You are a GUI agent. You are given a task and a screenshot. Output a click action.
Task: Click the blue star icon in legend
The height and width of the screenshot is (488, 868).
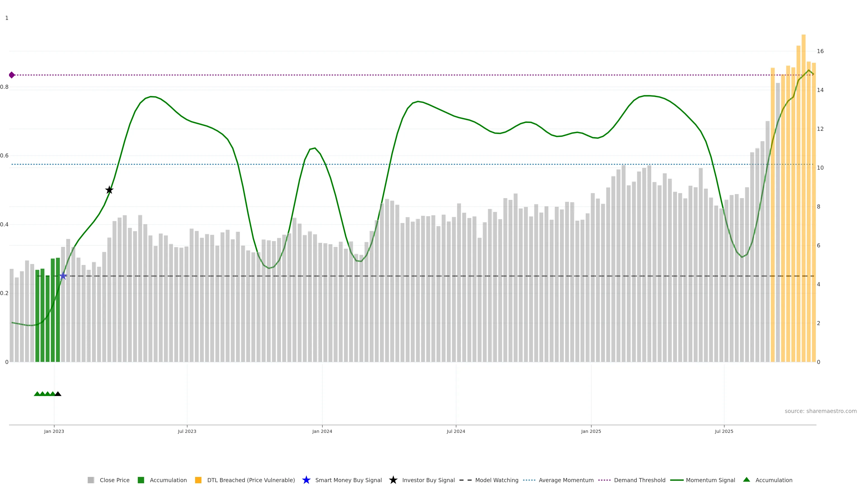click(306, 480)
